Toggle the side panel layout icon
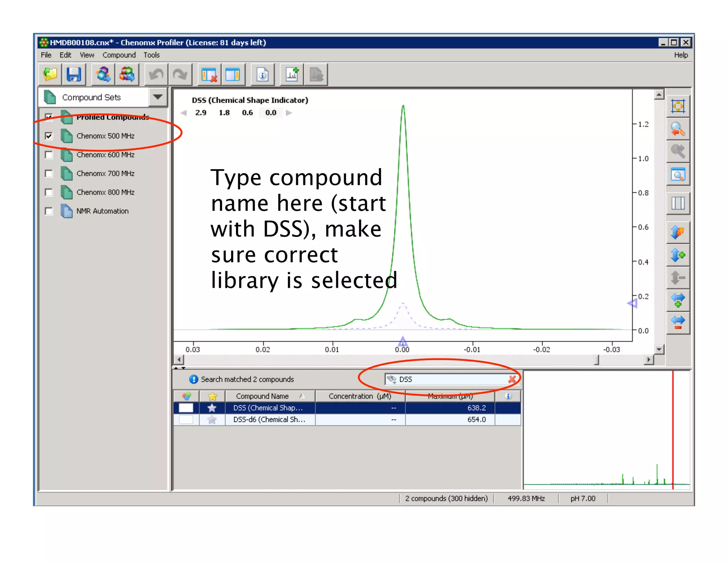728x562 pixels. click(233, 75)
